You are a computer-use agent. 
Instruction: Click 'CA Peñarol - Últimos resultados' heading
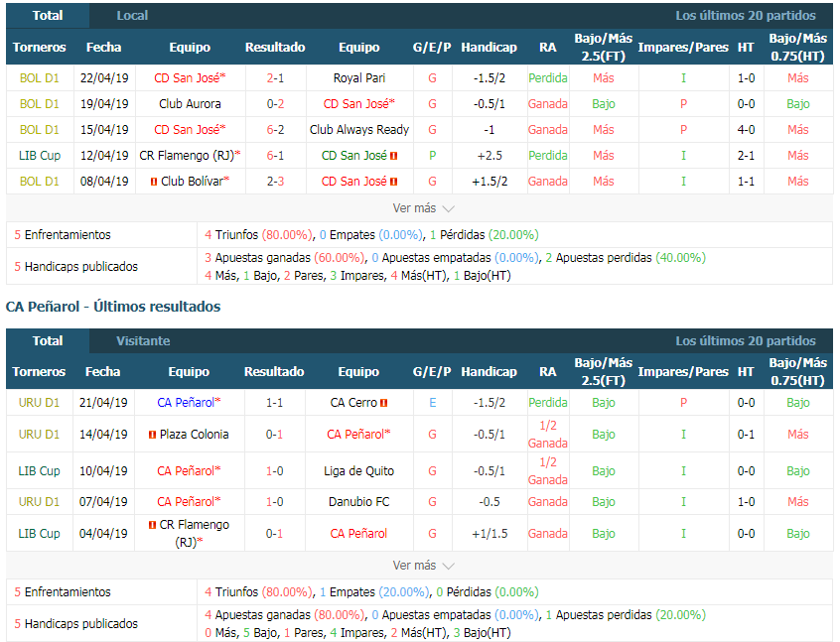pos(113,307)
